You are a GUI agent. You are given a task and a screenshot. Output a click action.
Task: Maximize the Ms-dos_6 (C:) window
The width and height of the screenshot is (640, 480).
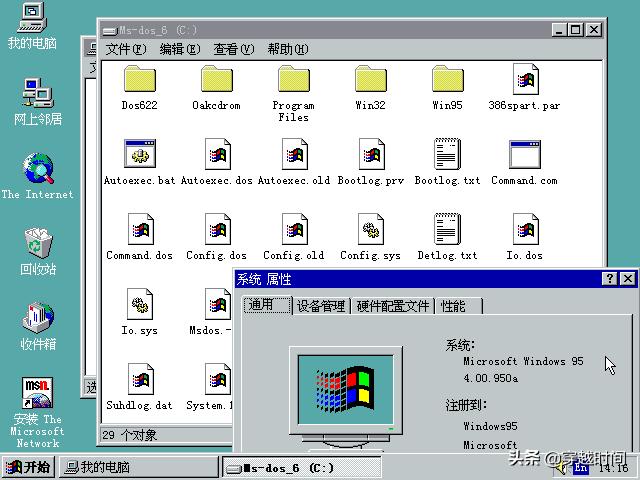click(576, 30)
